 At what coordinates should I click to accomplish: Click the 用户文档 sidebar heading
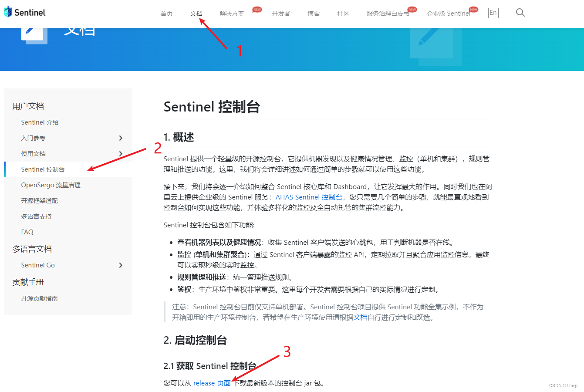click(28, 106)
